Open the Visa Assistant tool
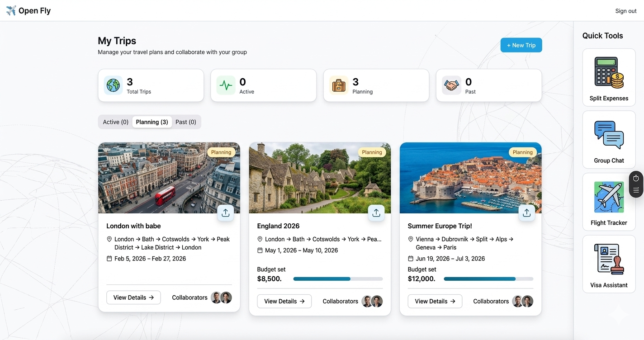 tap(609, 264)
